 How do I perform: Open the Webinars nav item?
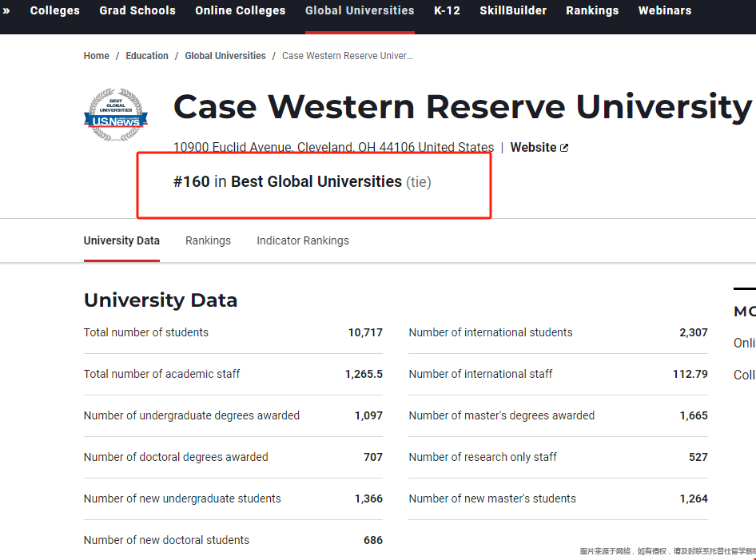click(665, 10)
